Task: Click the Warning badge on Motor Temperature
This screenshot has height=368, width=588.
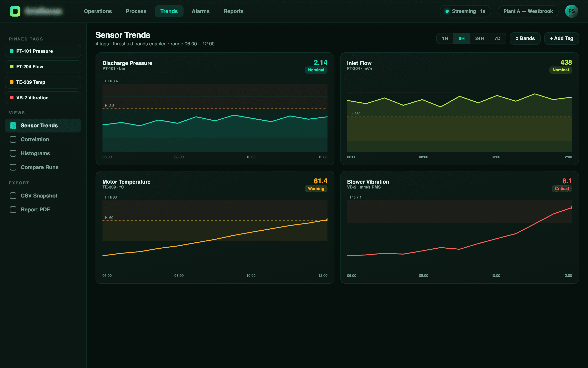Action: 316,188
